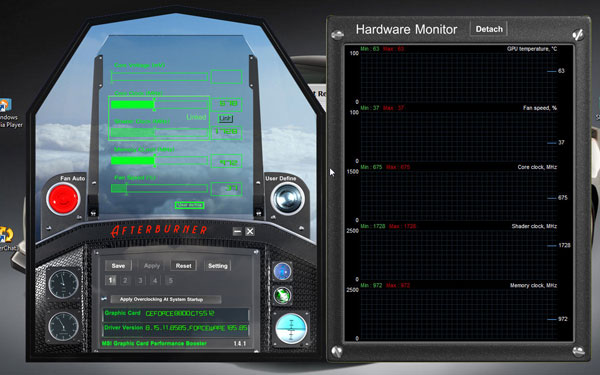Screen dimensions: 600x375
Task: Select profile slot 2
Action: tap(125, 280)
